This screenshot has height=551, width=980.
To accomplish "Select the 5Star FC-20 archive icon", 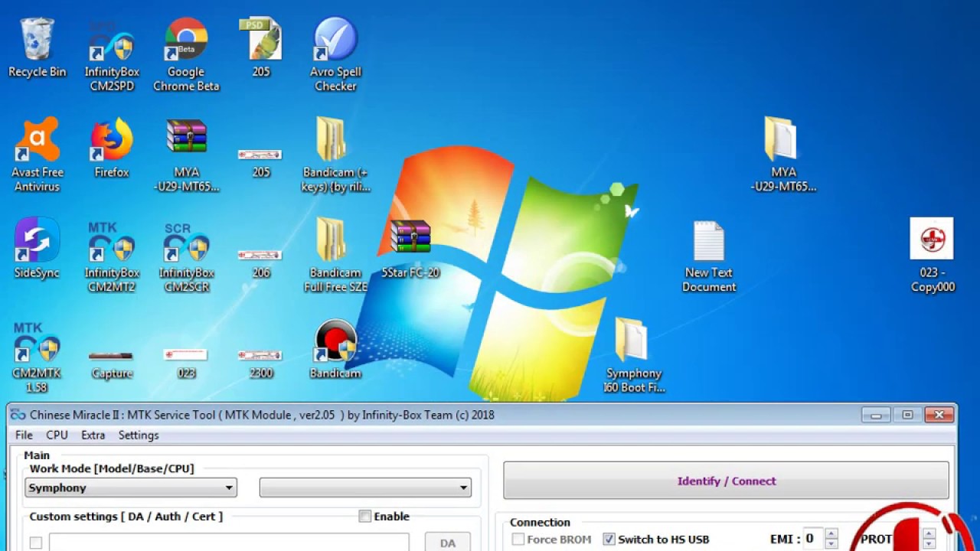I will pos(410,249).
